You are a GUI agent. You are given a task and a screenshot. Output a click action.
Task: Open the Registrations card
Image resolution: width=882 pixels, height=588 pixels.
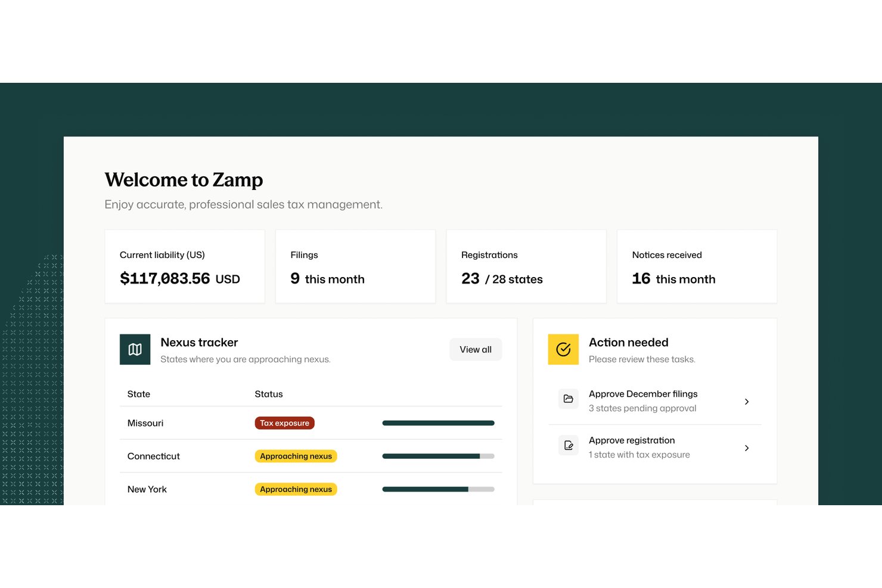click(526, 267)
